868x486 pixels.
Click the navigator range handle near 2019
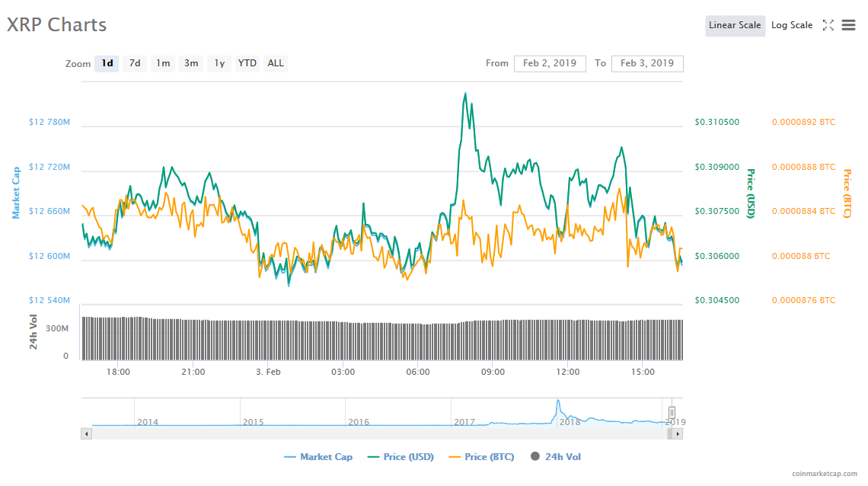(672, 412)
